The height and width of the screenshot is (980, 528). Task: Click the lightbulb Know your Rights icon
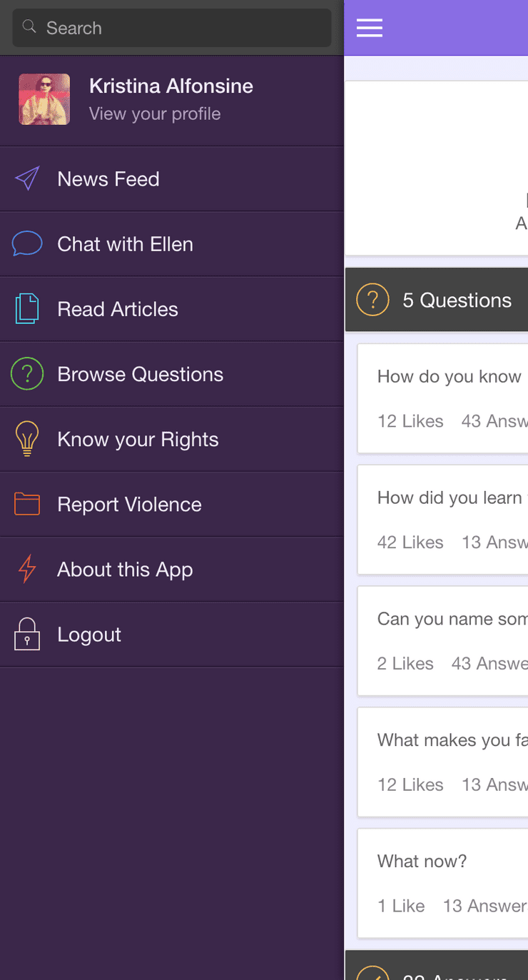[x=27, y=439]
